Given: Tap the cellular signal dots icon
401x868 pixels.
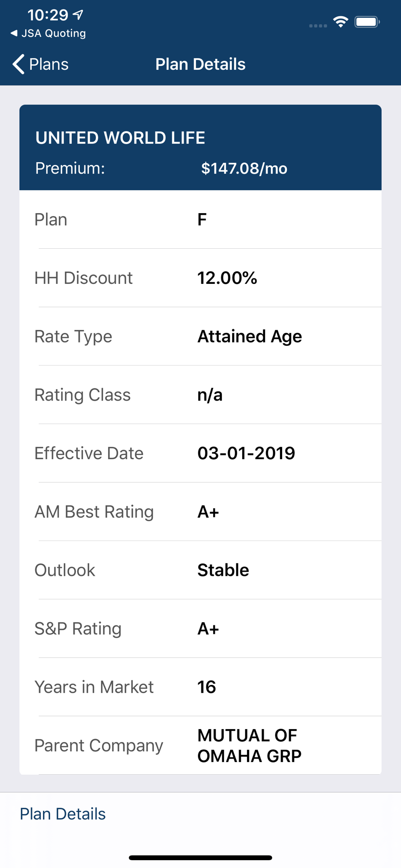Looking at the screenshot, I should click(318, 26).
